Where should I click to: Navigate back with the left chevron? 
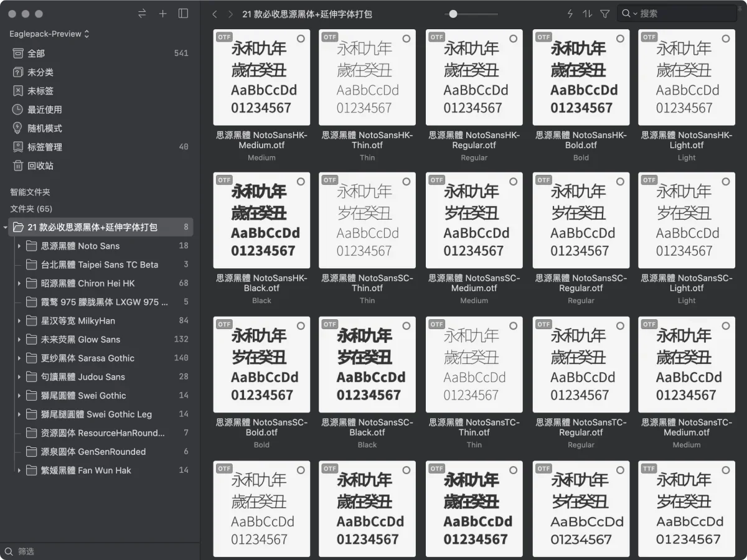point(215,14)
